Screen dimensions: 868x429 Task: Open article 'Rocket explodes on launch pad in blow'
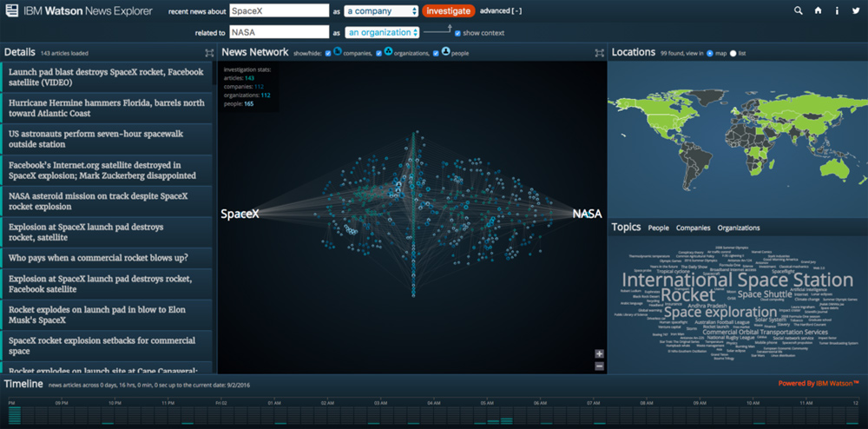106,315
